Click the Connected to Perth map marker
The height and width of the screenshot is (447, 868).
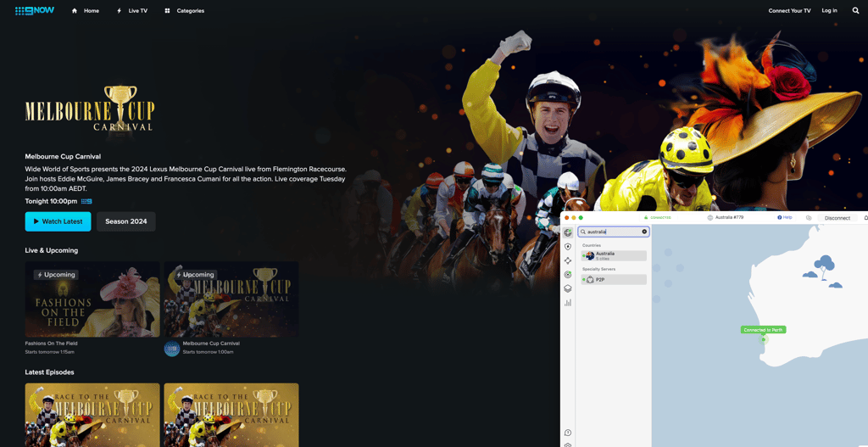click(764, 330)
